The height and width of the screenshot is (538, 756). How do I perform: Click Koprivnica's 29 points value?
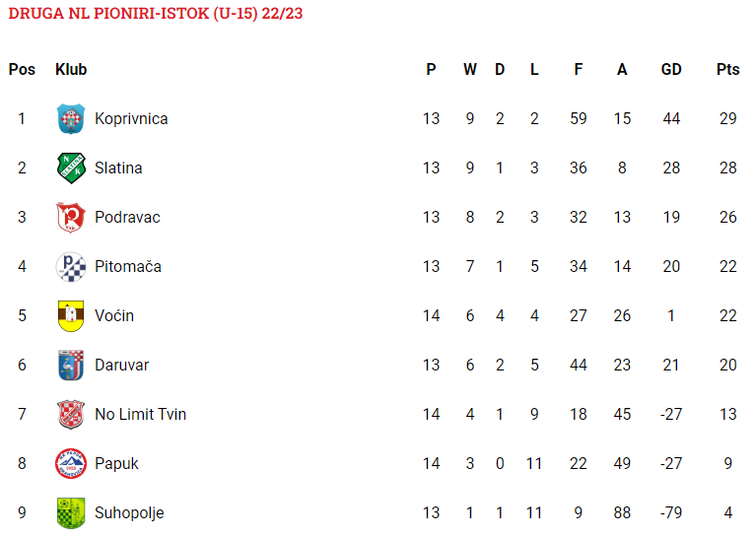click(728, 118)
